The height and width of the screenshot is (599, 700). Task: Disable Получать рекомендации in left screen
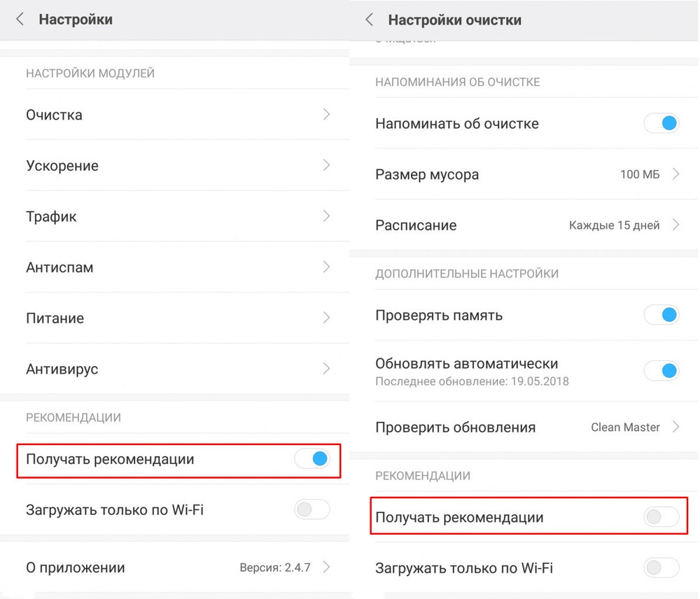(312, 459)
